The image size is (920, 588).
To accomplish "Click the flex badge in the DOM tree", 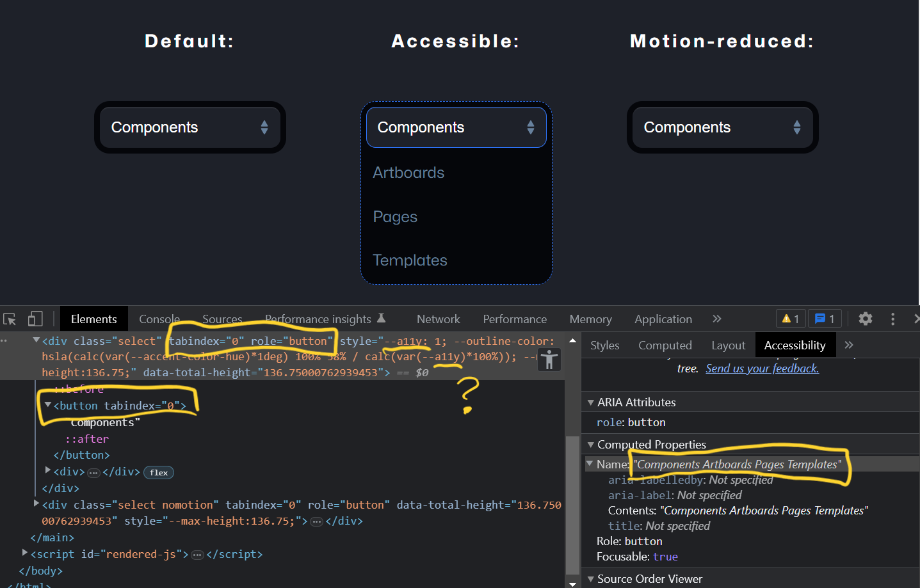I will click(159, 473).
